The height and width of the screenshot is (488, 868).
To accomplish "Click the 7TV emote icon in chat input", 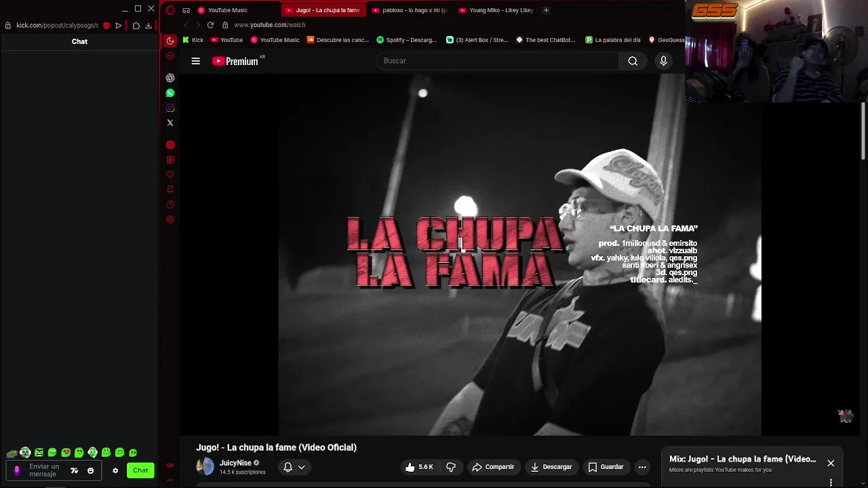I will [x=75, y=470].
